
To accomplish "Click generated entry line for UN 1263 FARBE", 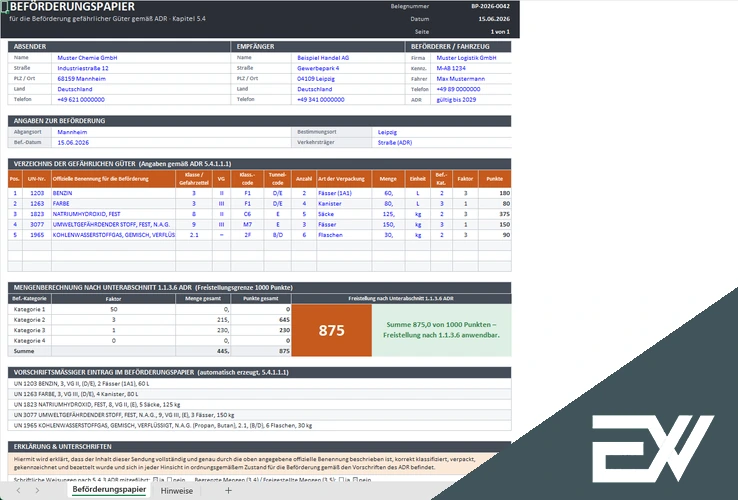I will point(259,394).
